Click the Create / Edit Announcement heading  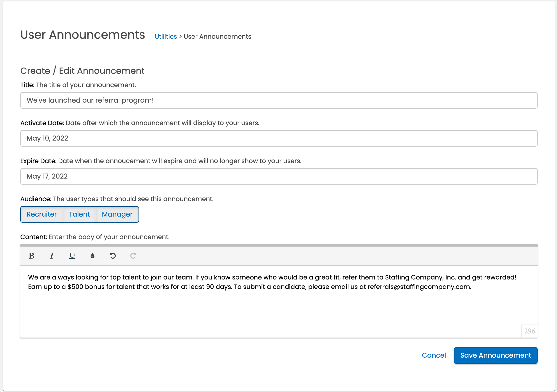[x=82, y=71]
